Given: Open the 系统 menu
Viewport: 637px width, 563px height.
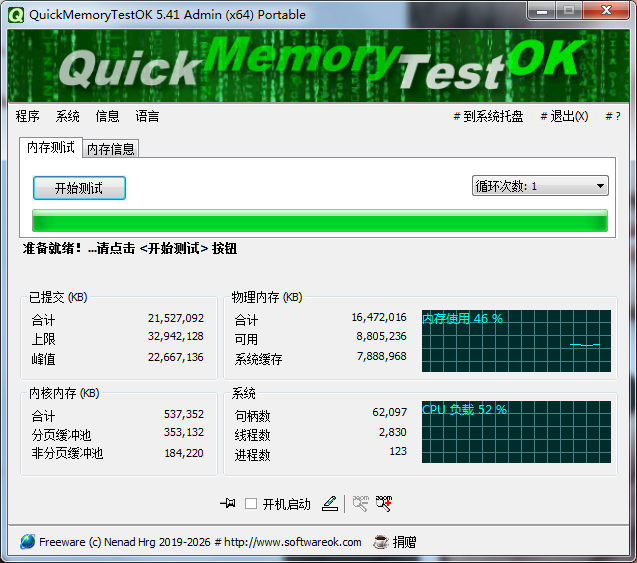Looking at the screenshot, I should point(67,116).
